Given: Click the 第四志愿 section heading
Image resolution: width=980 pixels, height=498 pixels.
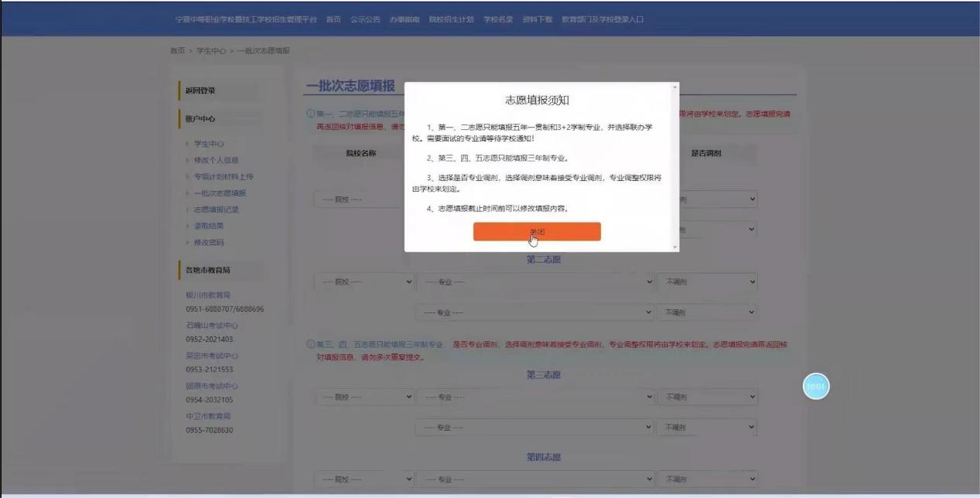Looking at the screenshot, I should 544,457.
